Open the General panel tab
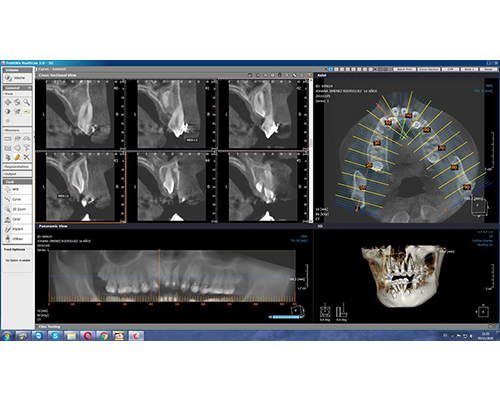The image size is (500, 397). pos(17,88)
